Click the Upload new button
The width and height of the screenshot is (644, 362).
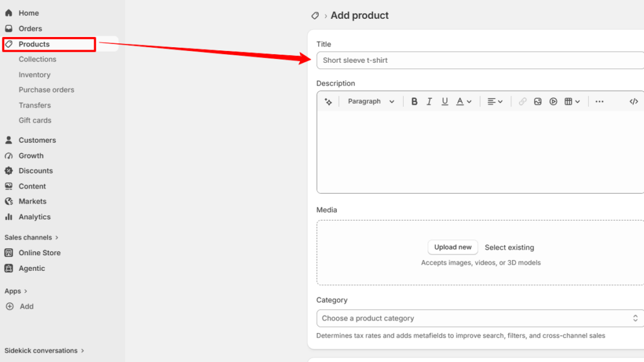[453, 247]
